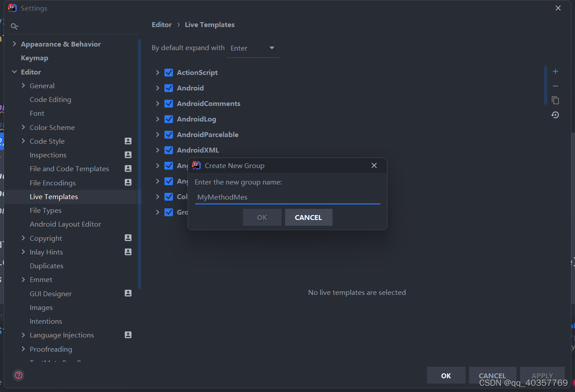Viewport: 575px width, 392px height.
Task: Click the template list vertical scrollbar
Action: coord(546,86)
